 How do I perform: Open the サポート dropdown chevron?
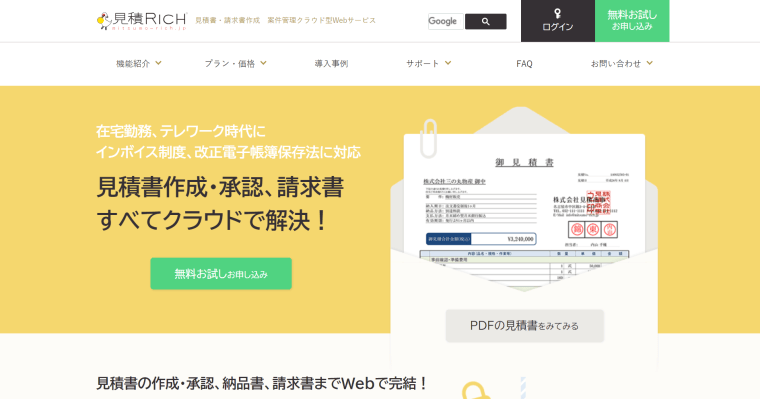click(448, 63)
